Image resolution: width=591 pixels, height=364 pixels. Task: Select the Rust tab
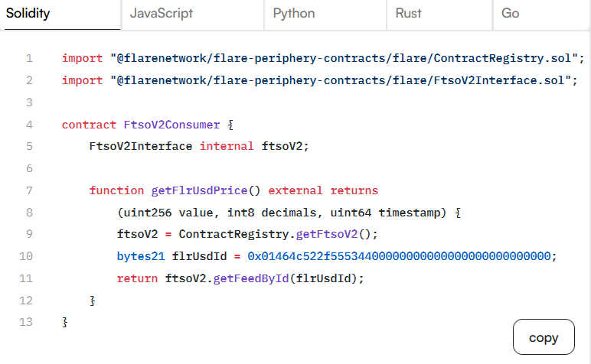click(409, 14)
